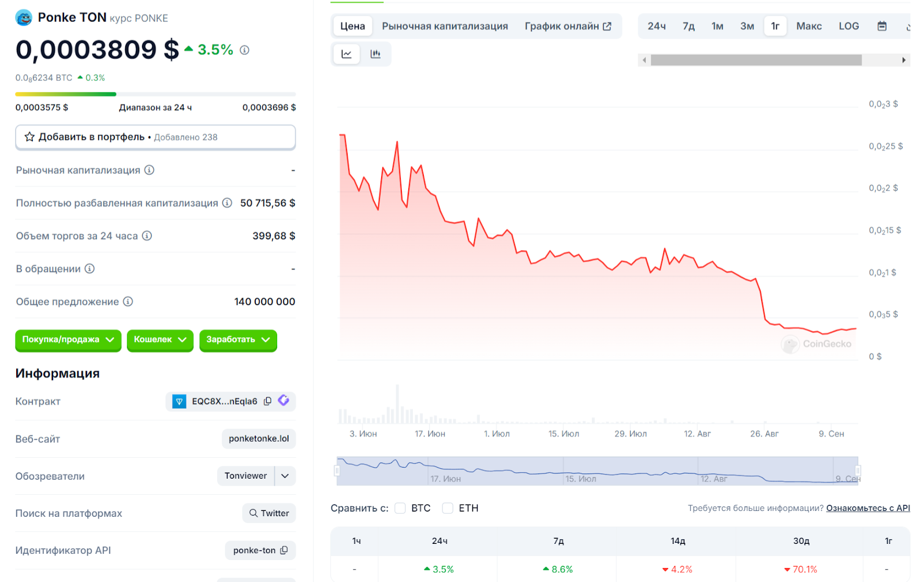The image size is (924, 582).
Task: Toggle the LOG scale option
Action: coord(849,26)
